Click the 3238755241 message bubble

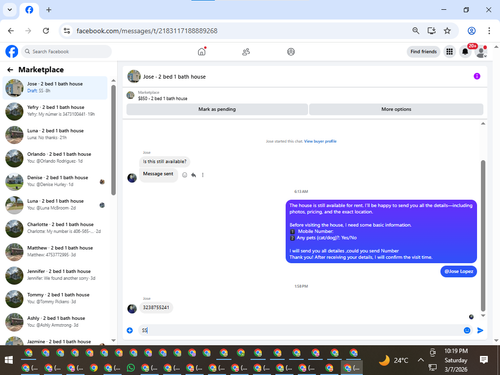(156, 307)
